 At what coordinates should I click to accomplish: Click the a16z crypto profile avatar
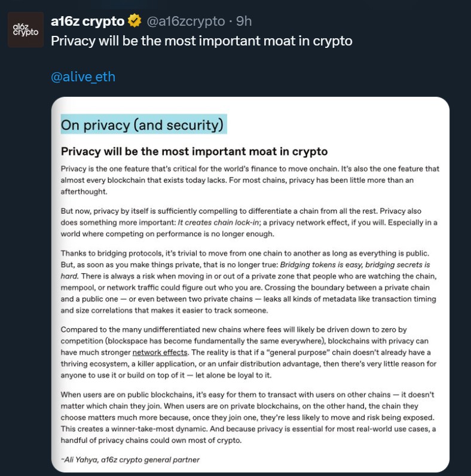pos(25,29)
